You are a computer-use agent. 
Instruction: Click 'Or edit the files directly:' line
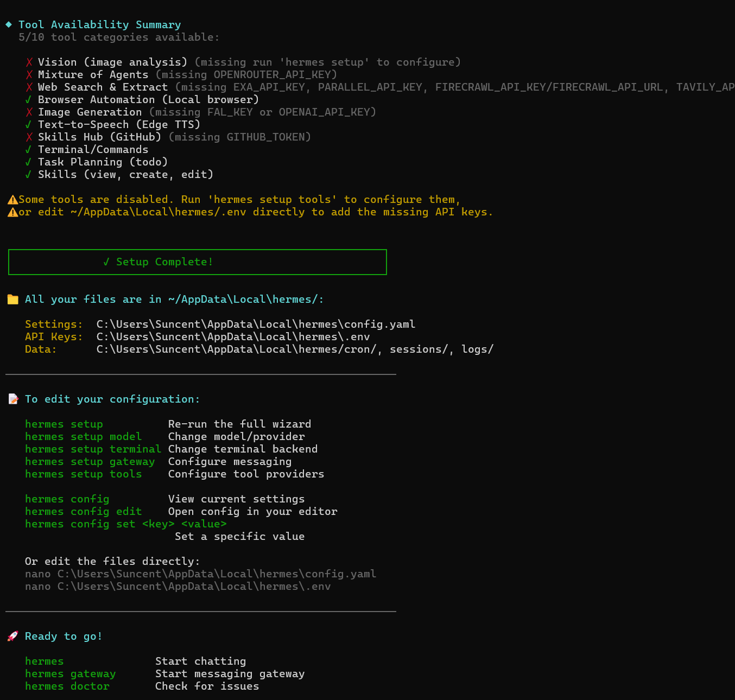pos(112,562)
